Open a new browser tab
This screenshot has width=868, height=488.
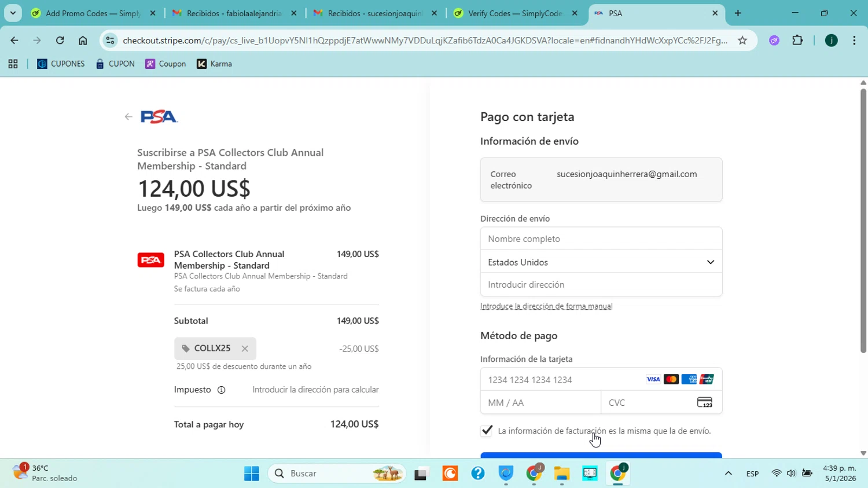738,13
